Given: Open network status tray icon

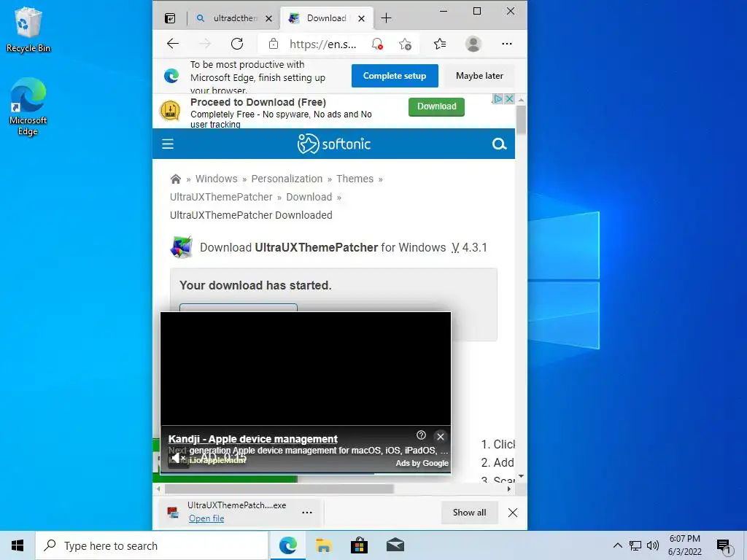Looking at the screenshot, I should click(635, 545).
